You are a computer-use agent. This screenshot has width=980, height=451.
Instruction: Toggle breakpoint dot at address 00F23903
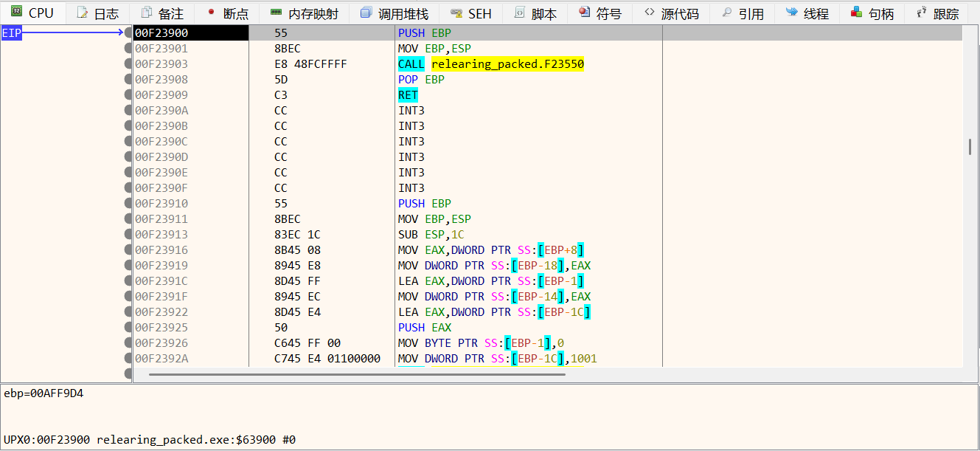tap(128, 64)
